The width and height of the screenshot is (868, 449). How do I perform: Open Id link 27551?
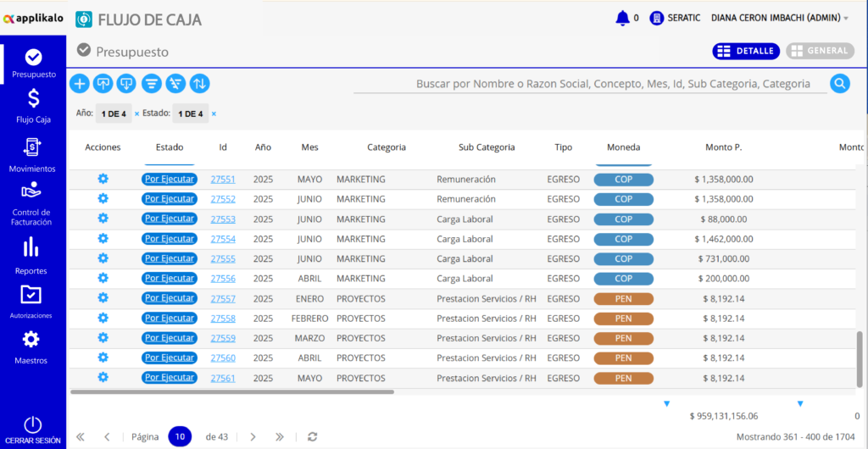tap(223, 179)
